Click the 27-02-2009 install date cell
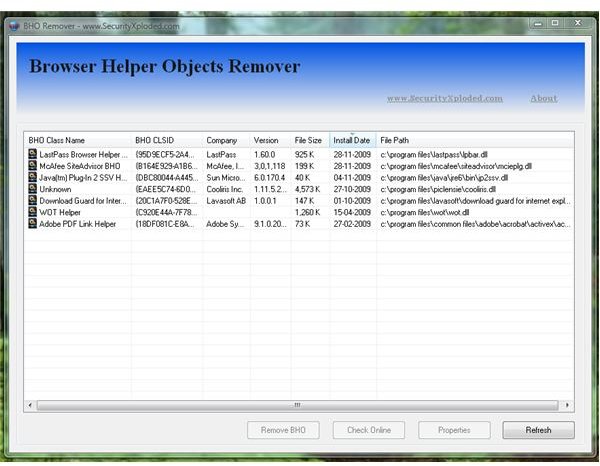 pos(352,224)
